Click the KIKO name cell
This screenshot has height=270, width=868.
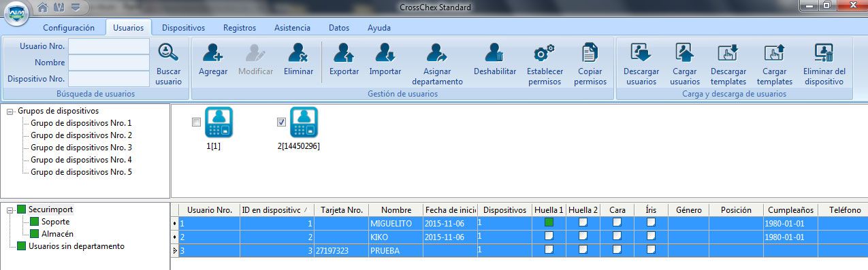(x=396, y=237)
